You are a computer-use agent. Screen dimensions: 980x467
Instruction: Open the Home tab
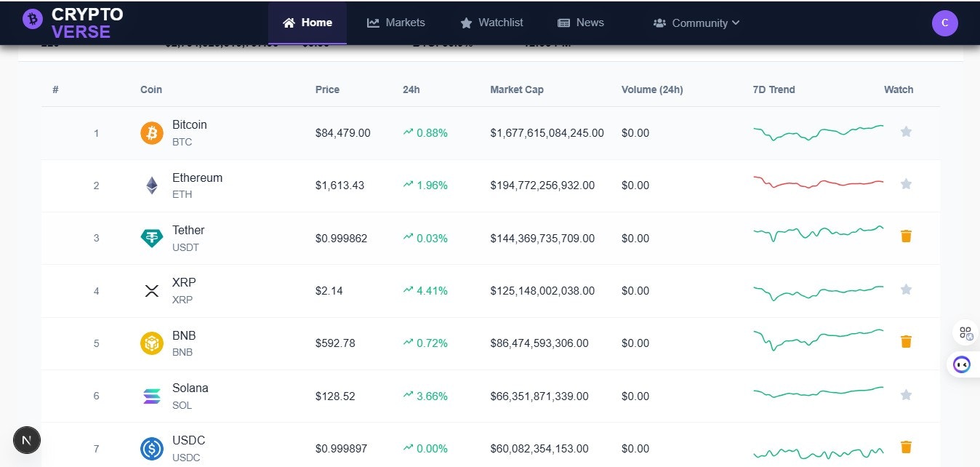click(308, 23)
